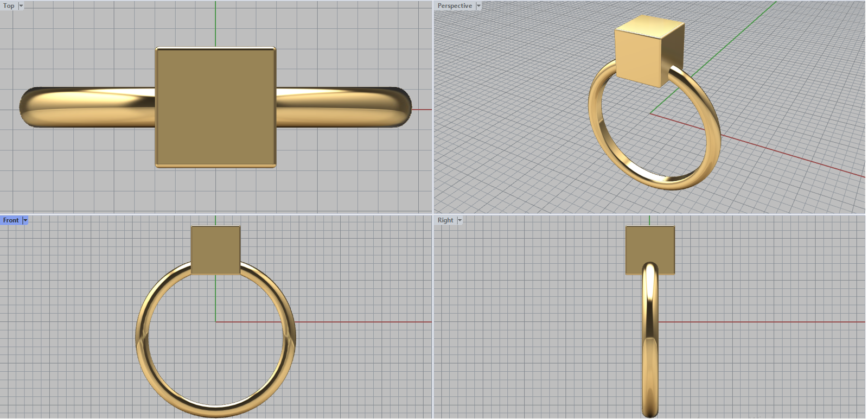868x419 pixels.
Task: Click the Right viewport menu arrow
Action: tap(459, 220)
